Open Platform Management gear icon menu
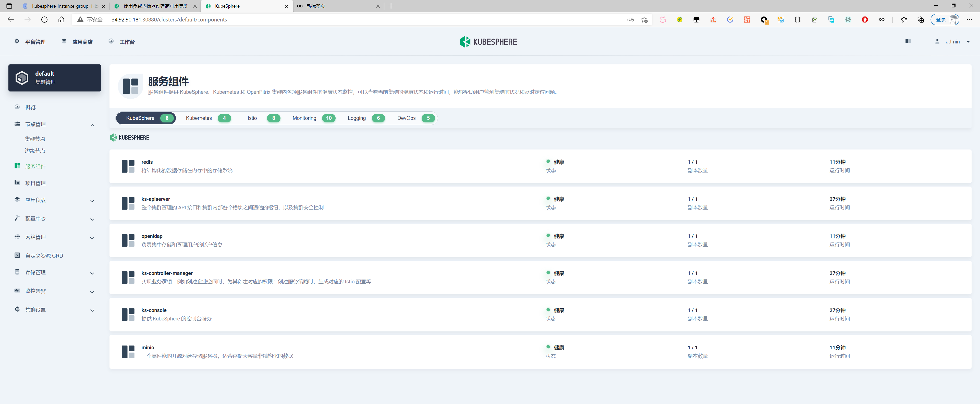The height and width of the screenshot is (404, 980). [x=17, y=41]
